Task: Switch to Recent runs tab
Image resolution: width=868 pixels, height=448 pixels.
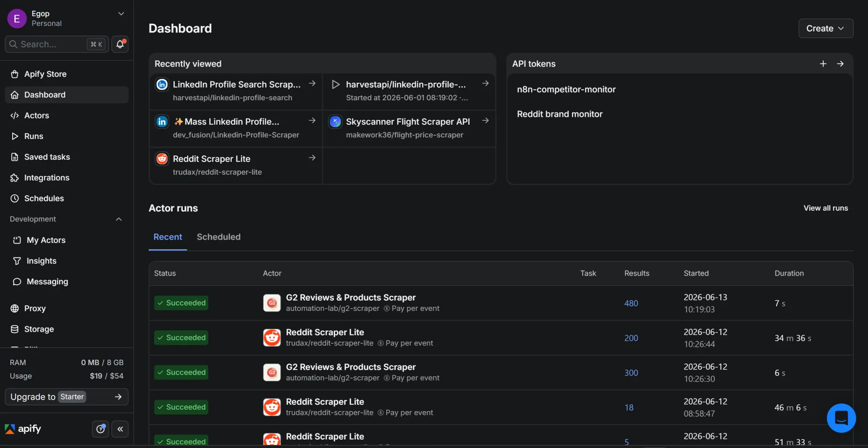Action: (168, 237)
